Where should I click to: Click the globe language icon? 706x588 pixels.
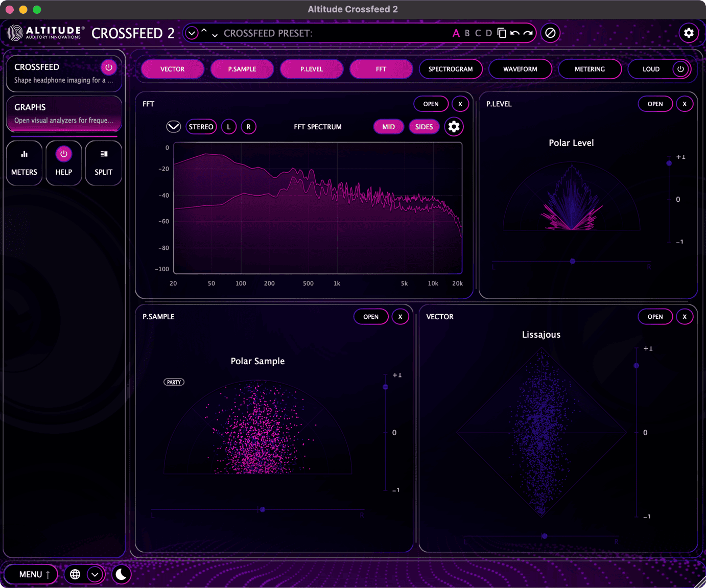(x=75, y=574)
